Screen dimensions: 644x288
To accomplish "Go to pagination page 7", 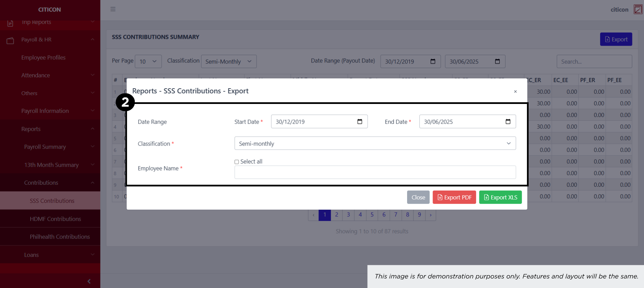I will click(x=396, y=215).
